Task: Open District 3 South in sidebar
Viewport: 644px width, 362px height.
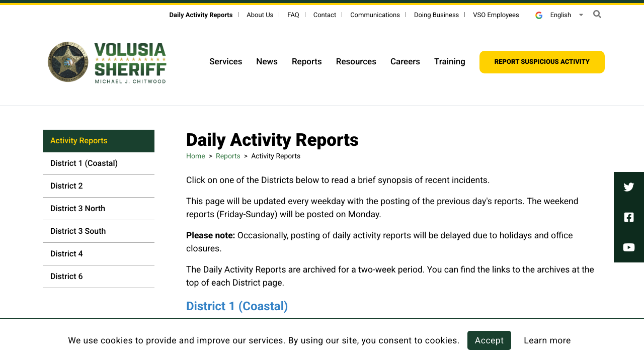Action: [x=99, y=231]
